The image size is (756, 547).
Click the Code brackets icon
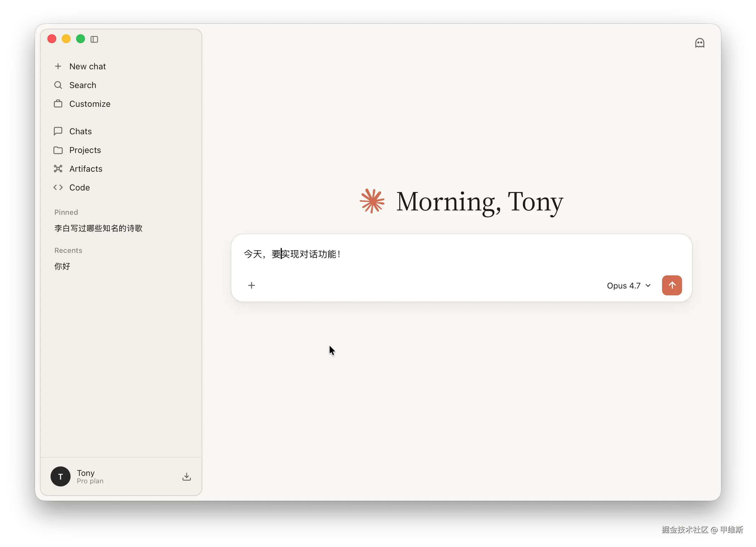(58, 188)
